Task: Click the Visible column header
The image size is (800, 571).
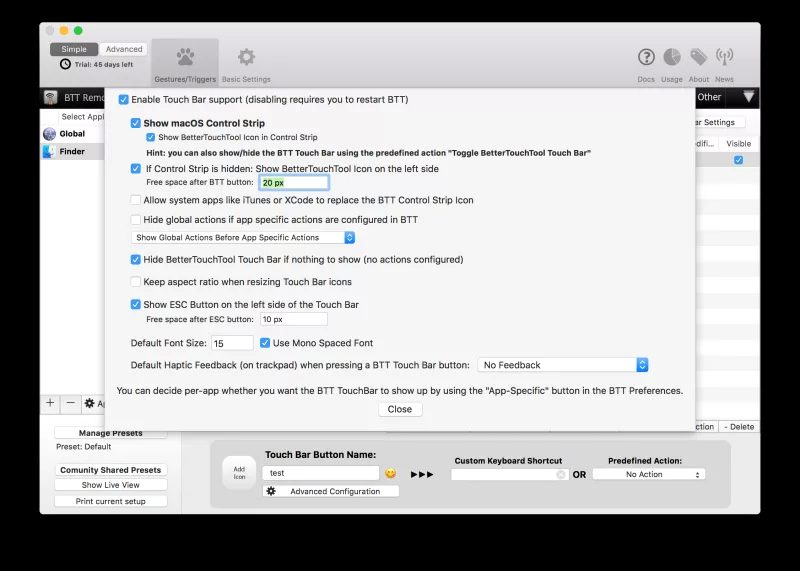Action: [x=738, y=144]
